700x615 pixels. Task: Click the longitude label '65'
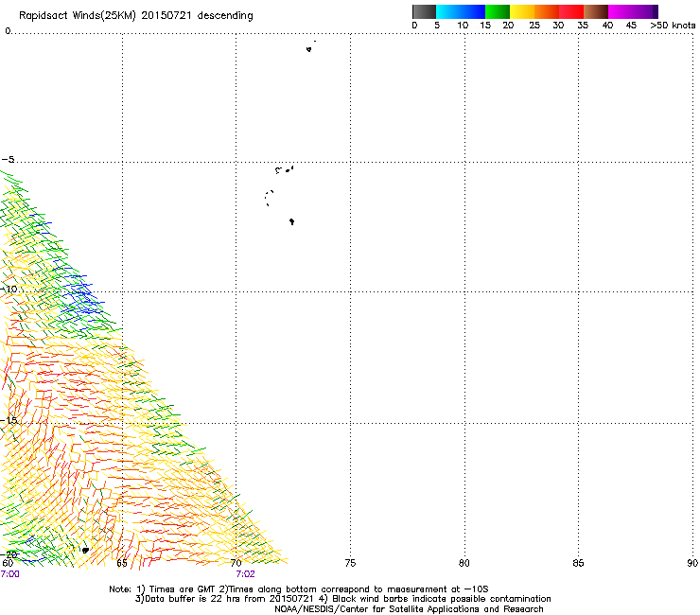(x=122, y=563)
